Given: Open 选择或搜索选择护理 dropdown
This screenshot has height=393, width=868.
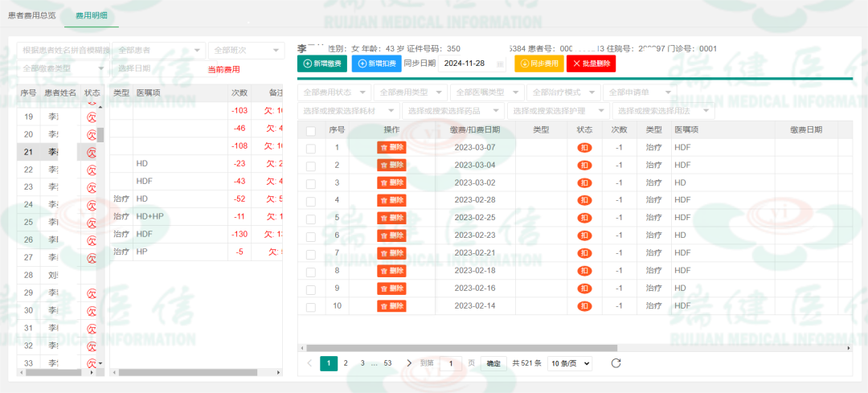Looking at the screenshot, I should [x=559, y=111].
